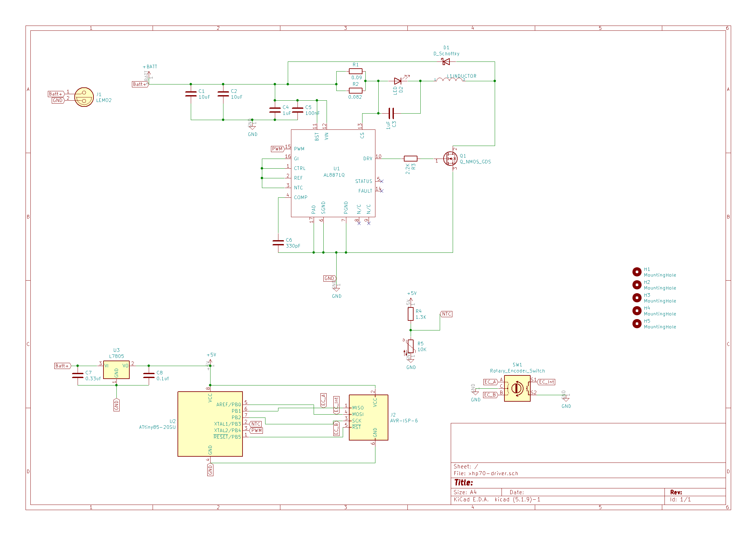Click the L1 inductor coil symbol

tap(450, 79)
